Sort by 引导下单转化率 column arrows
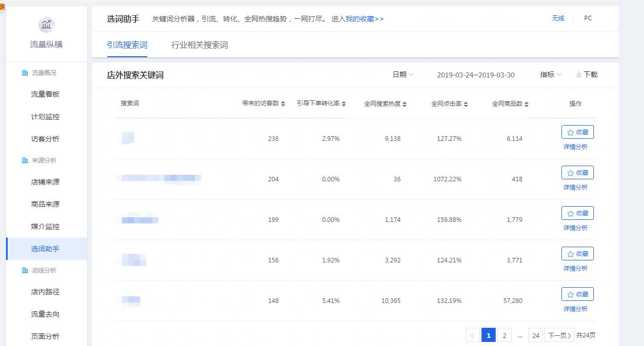The image size is (644, 346). [344, 104]
